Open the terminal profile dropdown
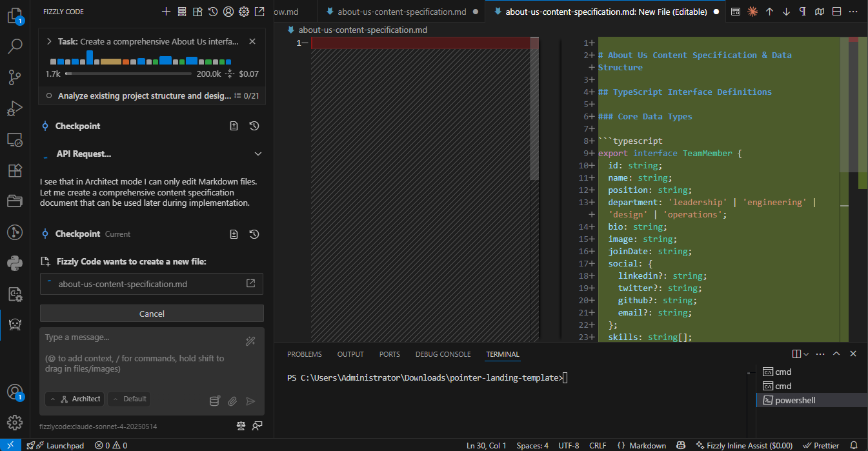Screen dimensions: 868x451 [803, 354]
